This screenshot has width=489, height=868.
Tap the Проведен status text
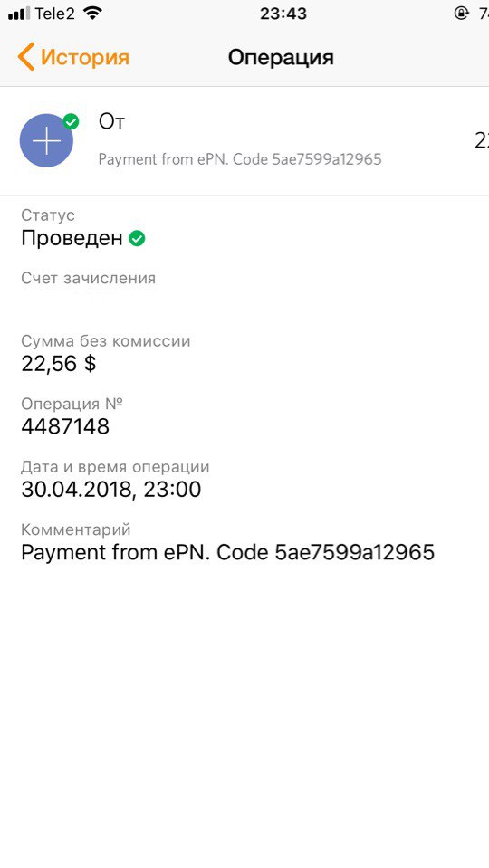point(72,239)
